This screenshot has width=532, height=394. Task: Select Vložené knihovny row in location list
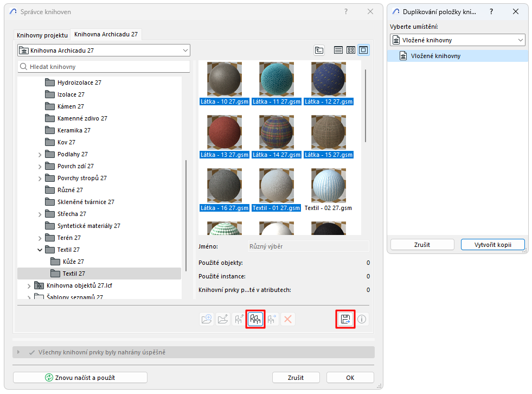tap(457, 56)
